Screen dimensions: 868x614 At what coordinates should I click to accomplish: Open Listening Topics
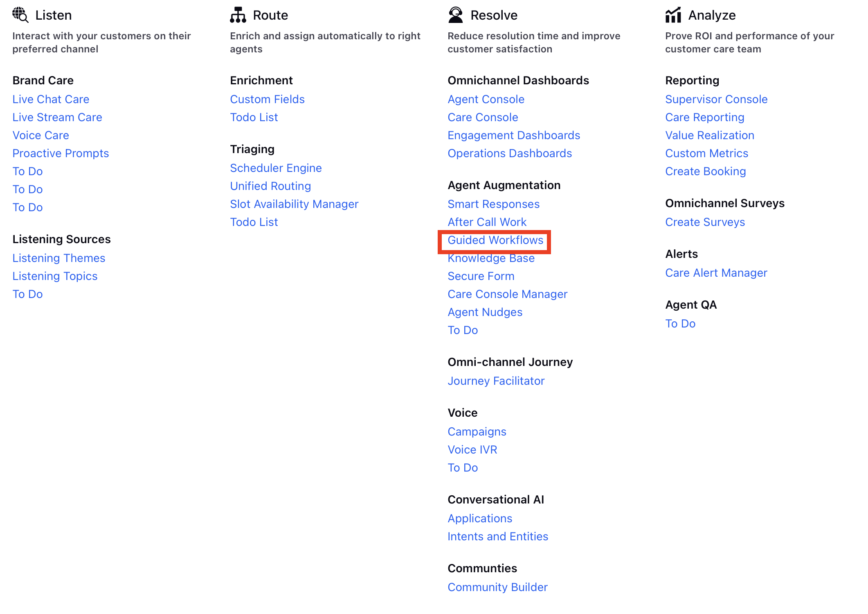tap(55, 276)
